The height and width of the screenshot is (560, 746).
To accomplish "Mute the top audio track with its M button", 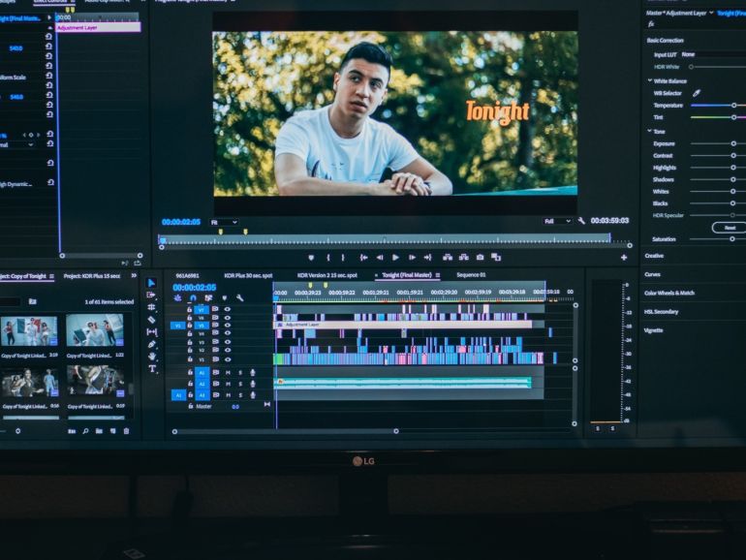I will click(x=228, y=372).
